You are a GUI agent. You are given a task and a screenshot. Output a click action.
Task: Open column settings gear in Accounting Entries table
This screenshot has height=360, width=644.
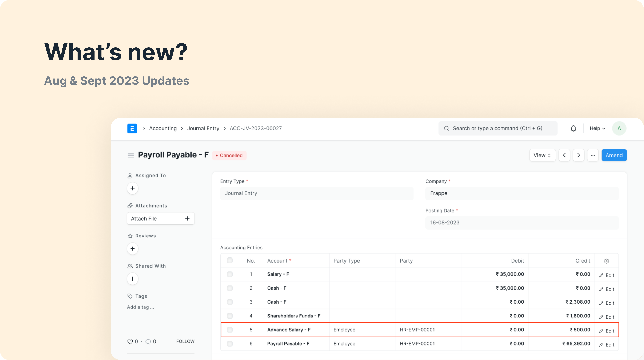point(607,261)
